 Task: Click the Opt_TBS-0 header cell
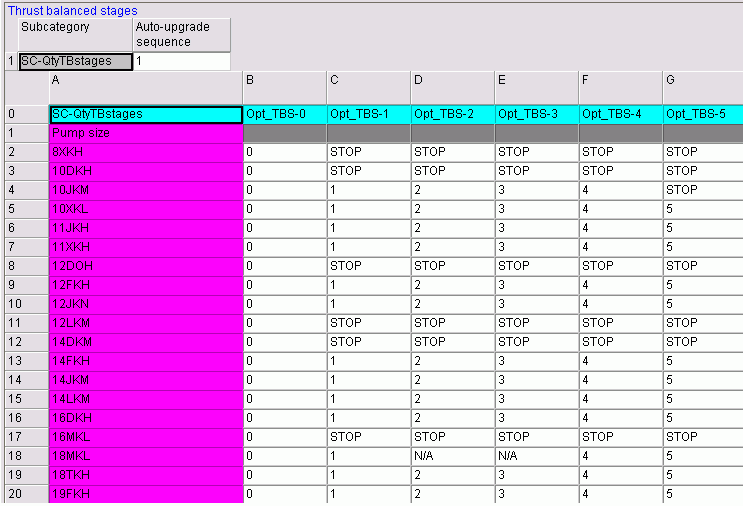tap(285, 115)
